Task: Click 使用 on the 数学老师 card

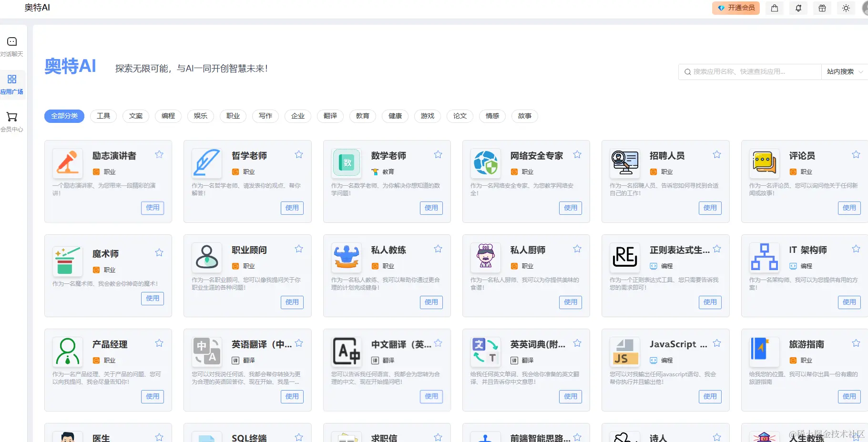Action: coord(431,208)
